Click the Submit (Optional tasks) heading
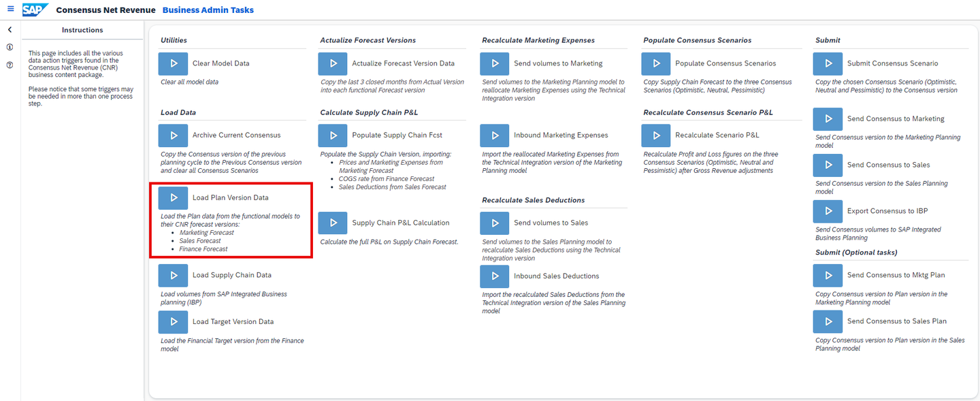The image size is (980, 401). pyautogui.click(x=856, y=253)
